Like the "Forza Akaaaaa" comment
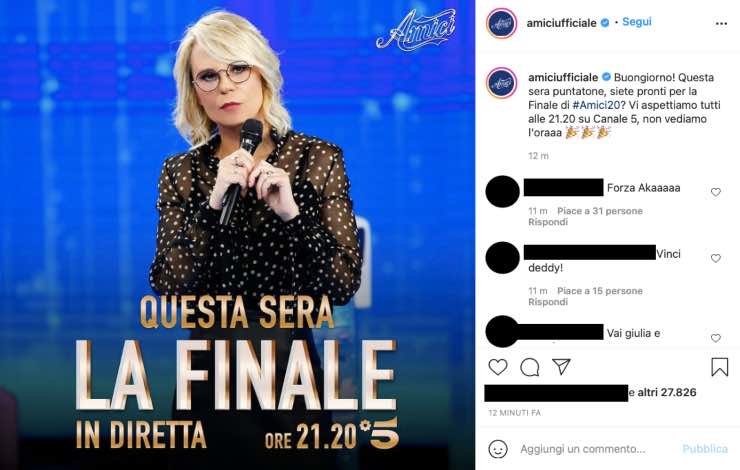 pos(715,192)
